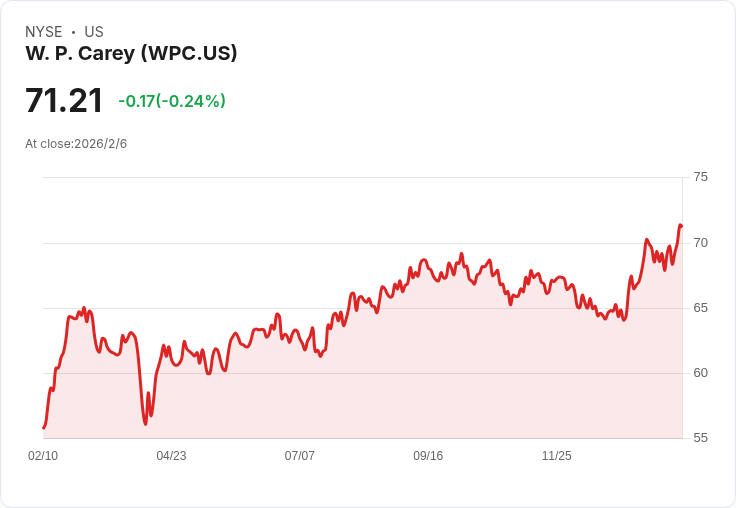Click the 02/10 date on x-axis
The image size is (736, 508).
point(43,456)
